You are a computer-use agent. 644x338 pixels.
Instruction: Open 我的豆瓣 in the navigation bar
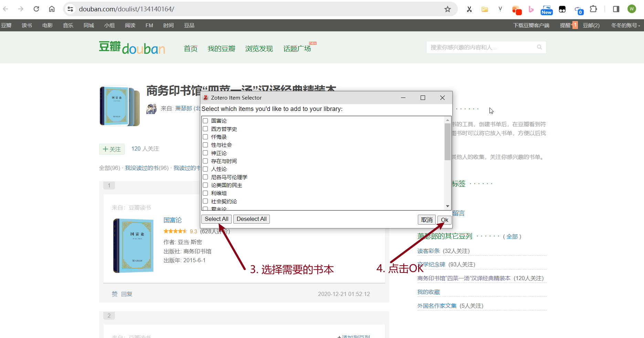(x=221, y=49)
